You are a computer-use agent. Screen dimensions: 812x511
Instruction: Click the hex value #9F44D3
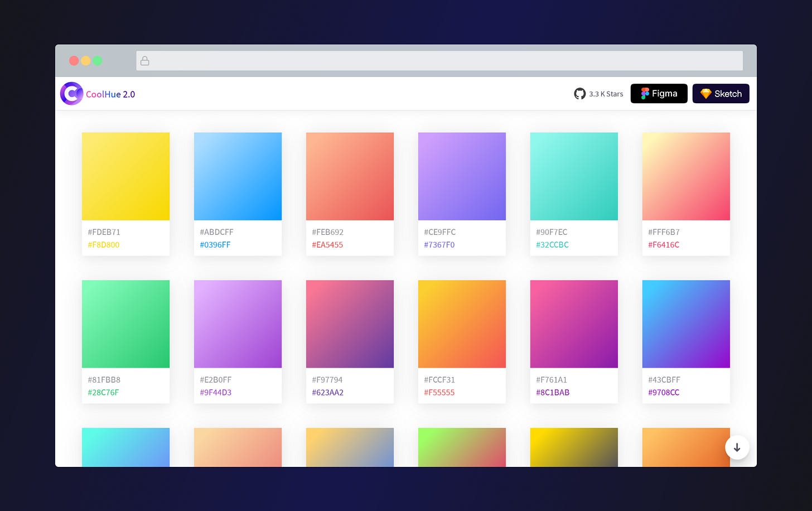(x=216, y=393)
